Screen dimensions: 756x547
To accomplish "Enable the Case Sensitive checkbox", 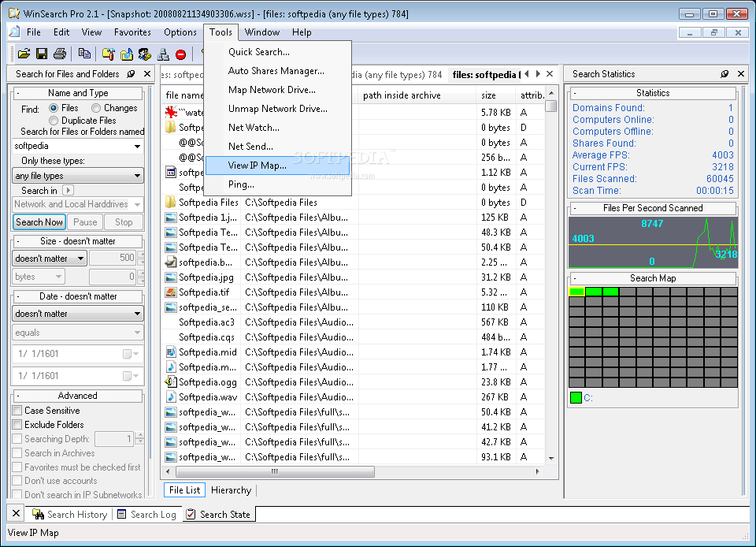I will pos(17,410).
